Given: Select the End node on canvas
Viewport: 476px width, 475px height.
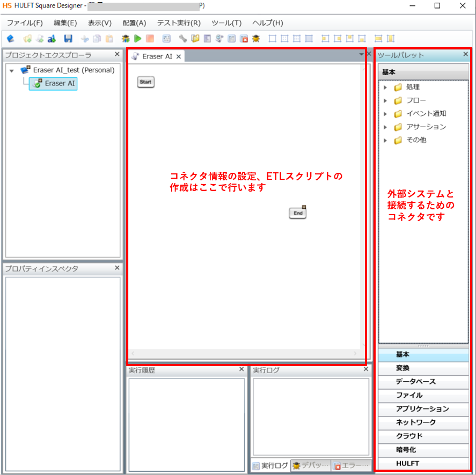Looking at the screenshot, I should [298, 213].
